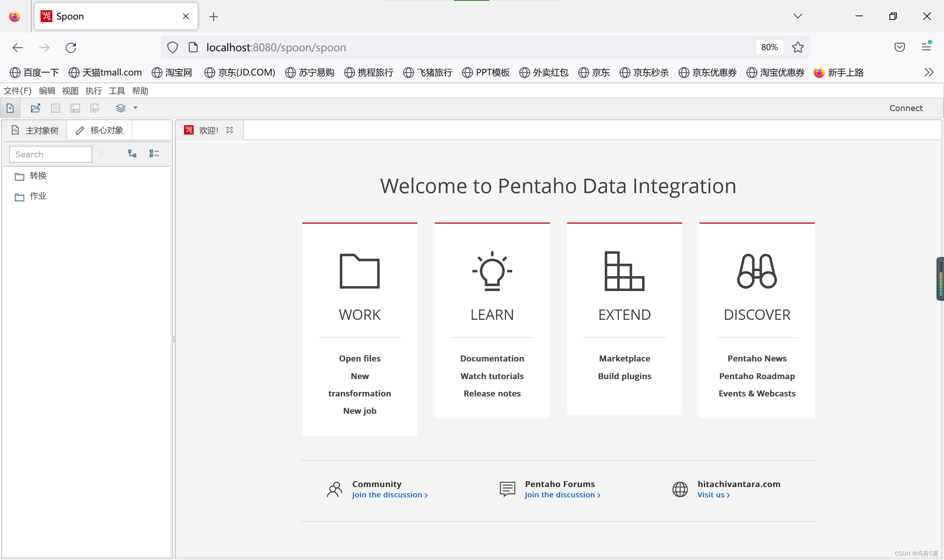Click the Open files link
This screenshot has width=944, height=560.
point(360,358)
